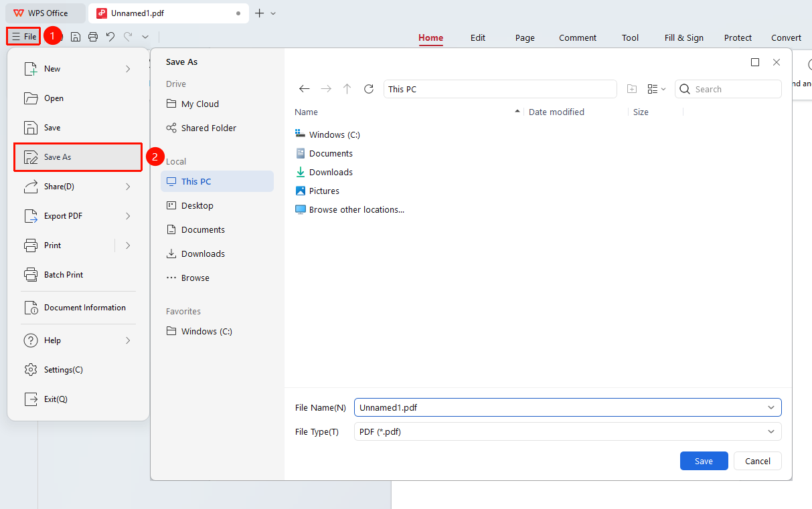Go up one folder level
The image size is (812, 509).
click(x=347, y=89)
